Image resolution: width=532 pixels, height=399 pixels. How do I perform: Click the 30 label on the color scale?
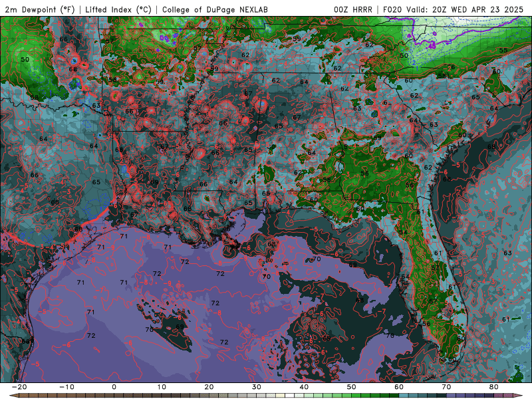click(x=257, y=387)
